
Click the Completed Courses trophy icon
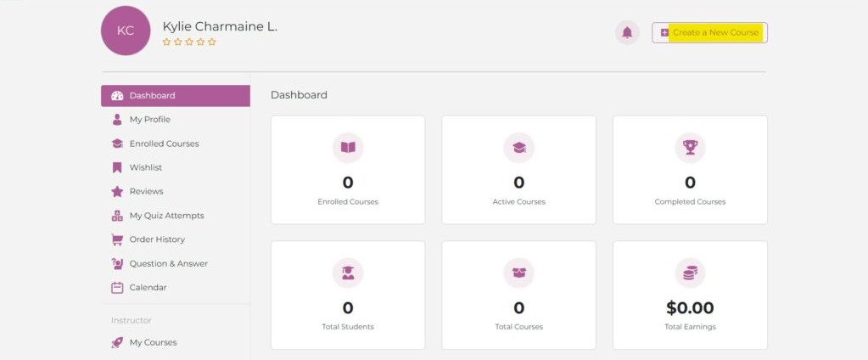coord(690,148)
